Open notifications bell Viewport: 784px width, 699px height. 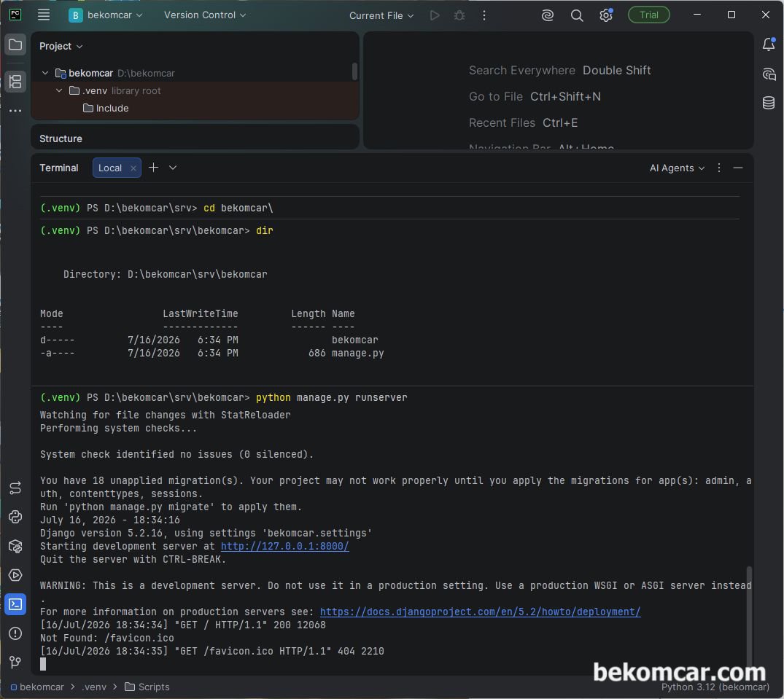click(x=769, y=44)
